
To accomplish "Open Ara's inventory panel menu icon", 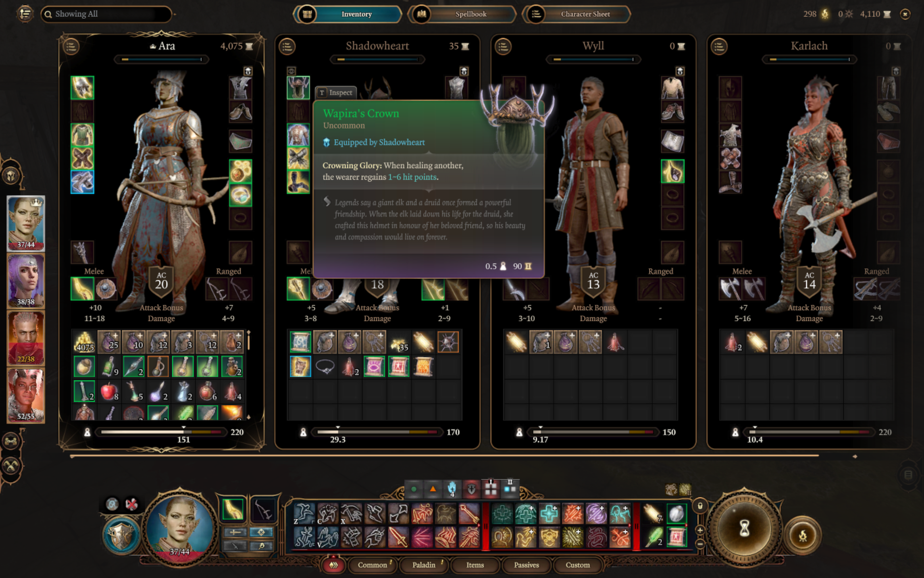I will point(71,47).
